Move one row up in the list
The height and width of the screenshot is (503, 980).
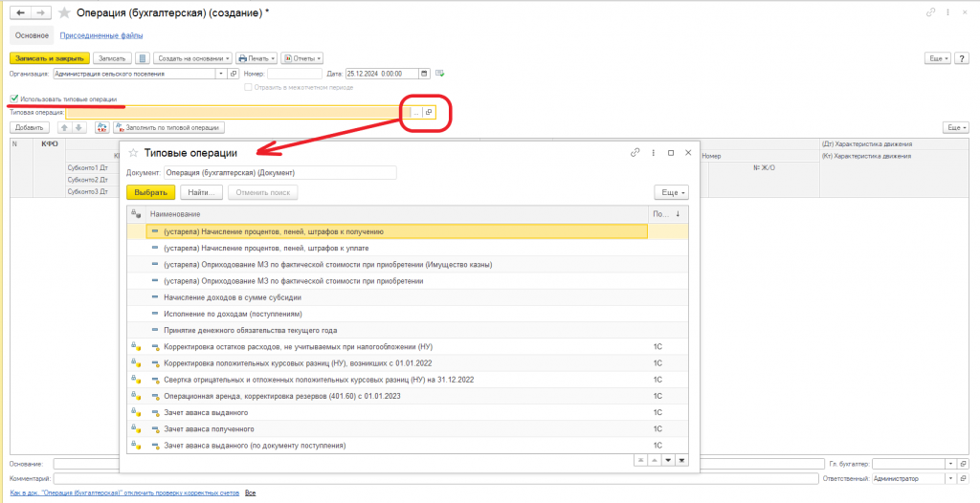[654, 460]
